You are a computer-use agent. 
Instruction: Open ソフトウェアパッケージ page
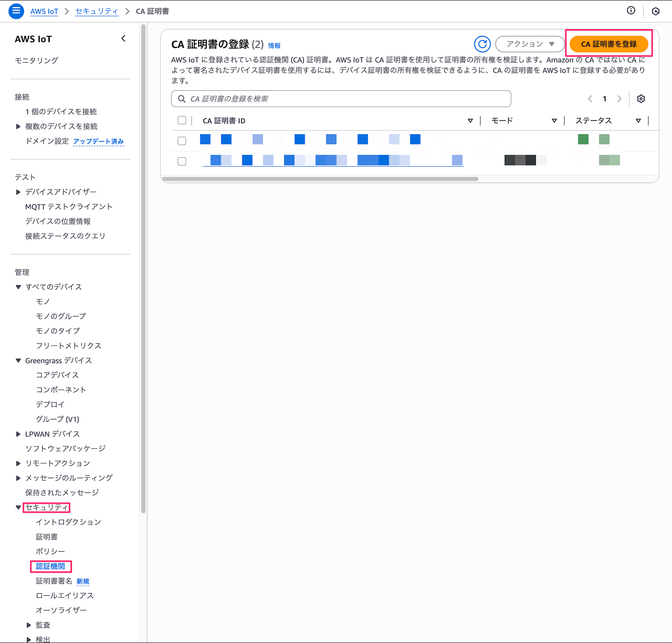pyautogui.click(x=66, y=449)
